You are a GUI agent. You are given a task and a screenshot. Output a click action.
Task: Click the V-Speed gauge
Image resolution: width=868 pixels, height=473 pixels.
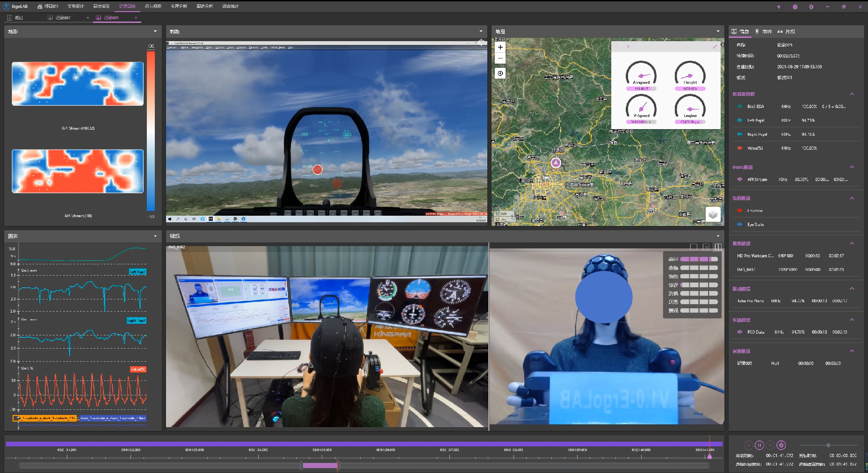click(x=641, y=109)
